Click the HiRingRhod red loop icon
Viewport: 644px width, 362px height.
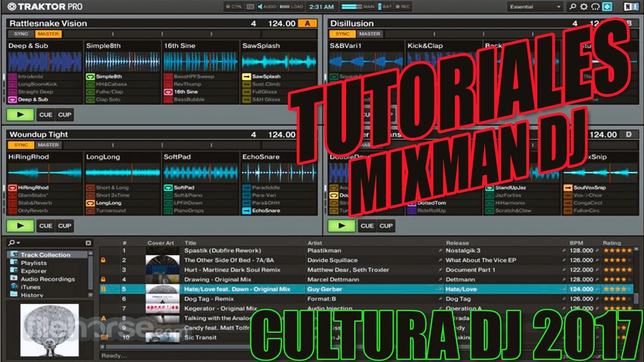(x=12, y=188)
